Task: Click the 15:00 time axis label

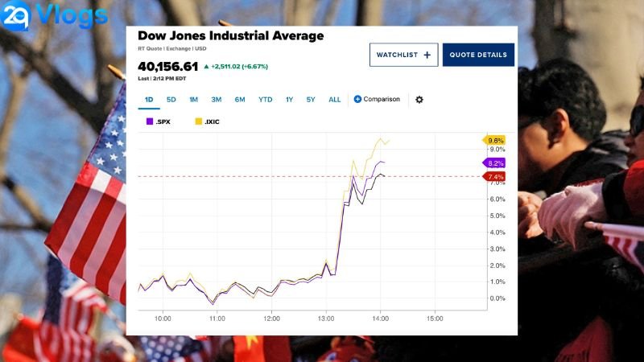Action: point(435,319)
